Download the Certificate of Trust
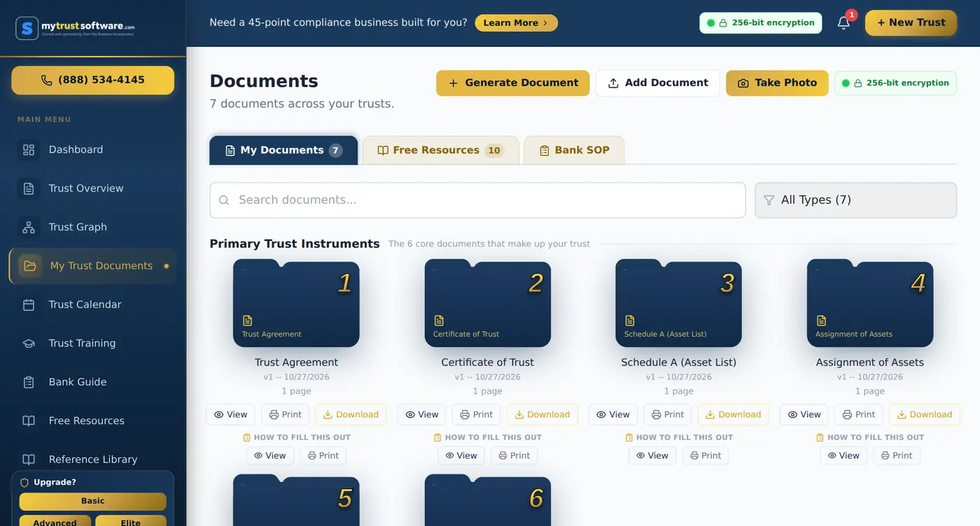This screenshot has width=980, height=526. 542,415
